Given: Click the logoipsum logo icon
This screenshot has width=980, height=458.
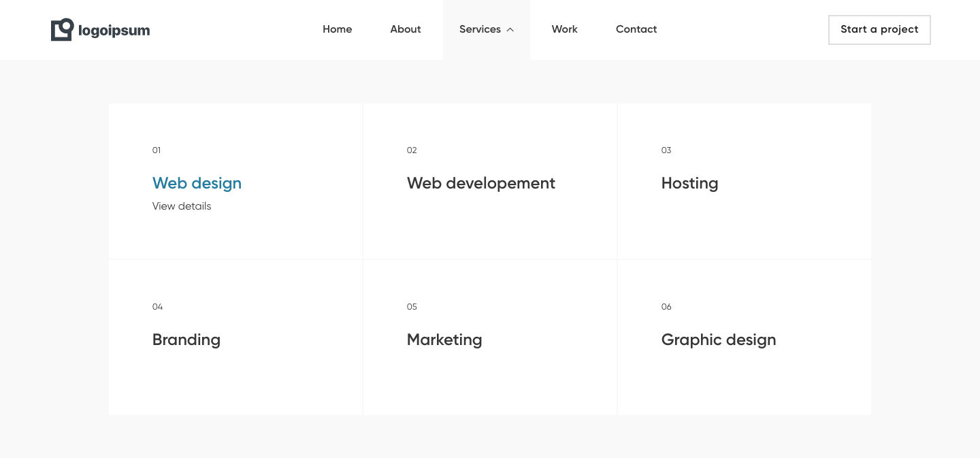Looking at the screenshot, I should [62, 30].
